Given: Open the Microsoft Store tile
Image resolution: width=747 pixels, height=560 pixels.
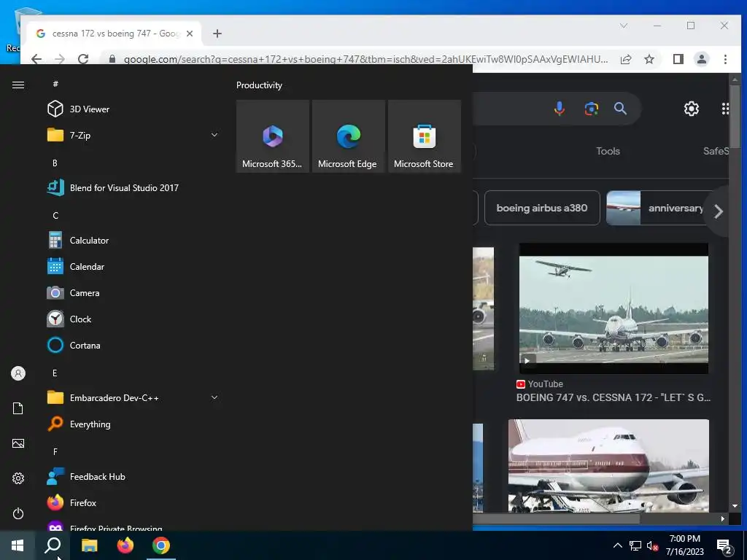Looking at the screenshot, I should tap(425, 136).
